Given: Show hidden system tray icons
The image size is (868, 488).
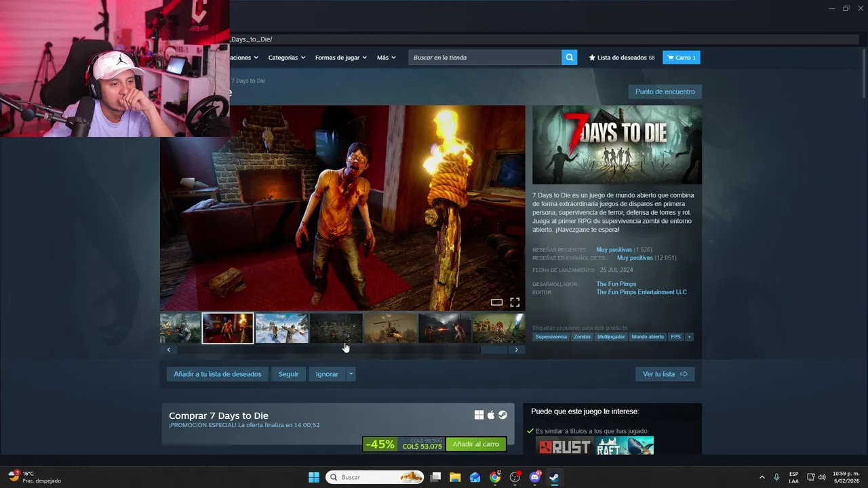Looking at the screenshot, I should (762, 477).
